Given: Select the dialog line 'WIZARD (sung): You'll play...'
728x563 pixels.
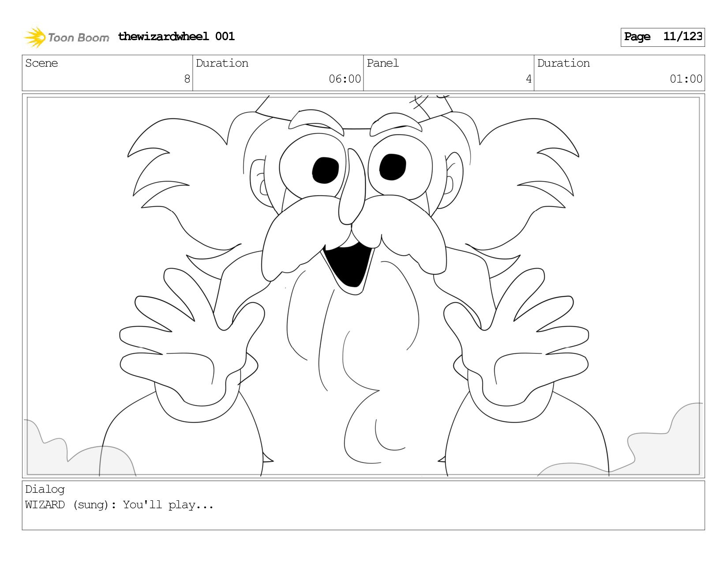Looking at the screenshot, I should point(119,505).
